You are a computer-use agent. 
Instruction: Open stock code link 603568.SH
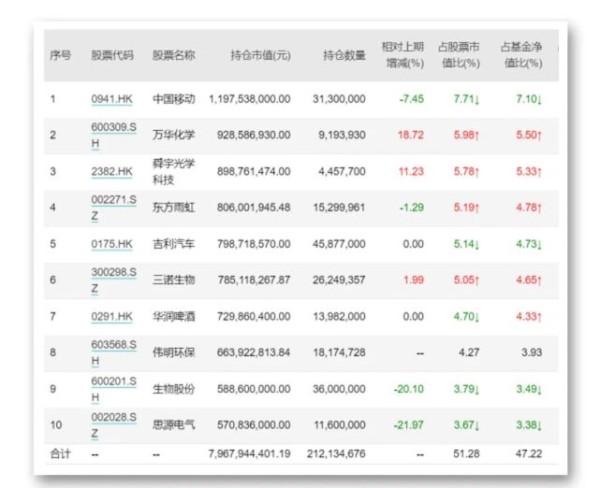[x=114, y=353]
